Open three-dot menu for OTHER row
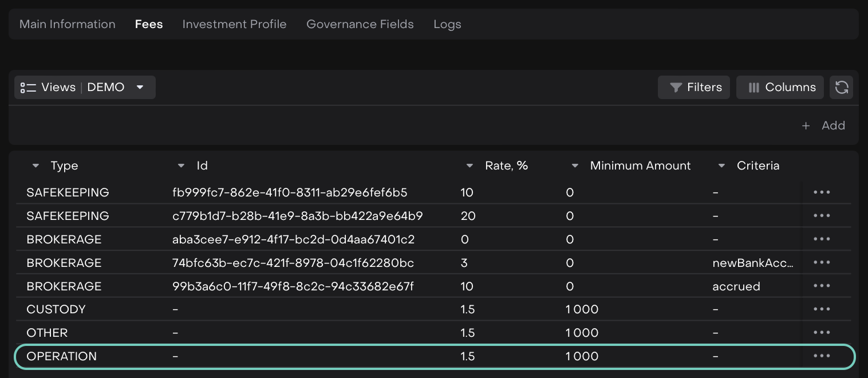Image resolution: width=868 pixels, height=378 pixels. (x=822, y=333)
